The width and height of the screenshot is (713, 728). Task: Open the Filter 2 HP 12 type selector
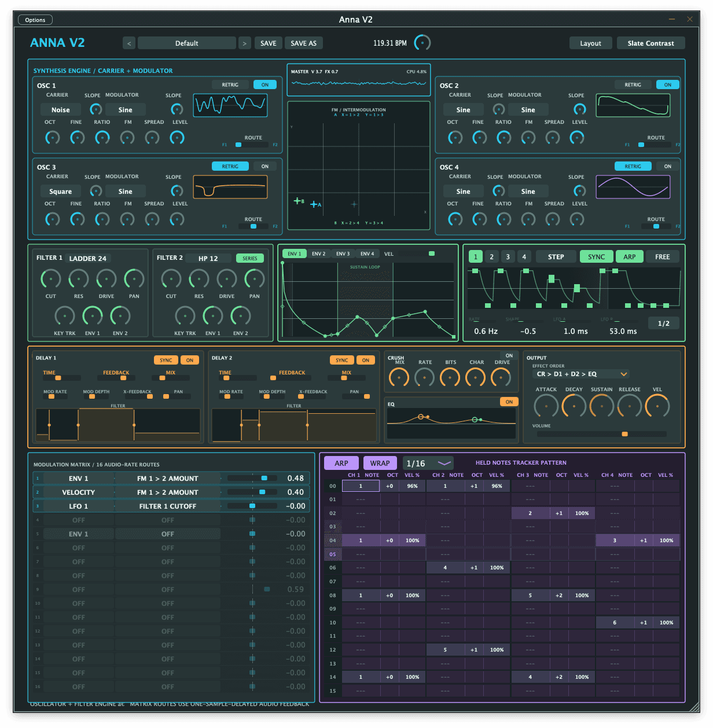tap(208, 258)
